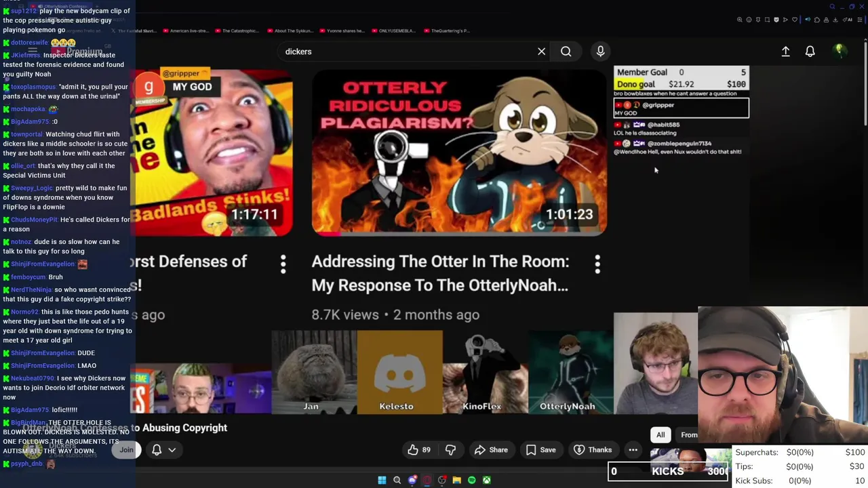Clear the 'dickers' search text
The image size is (868, 488).
click(x=541, y=52)
